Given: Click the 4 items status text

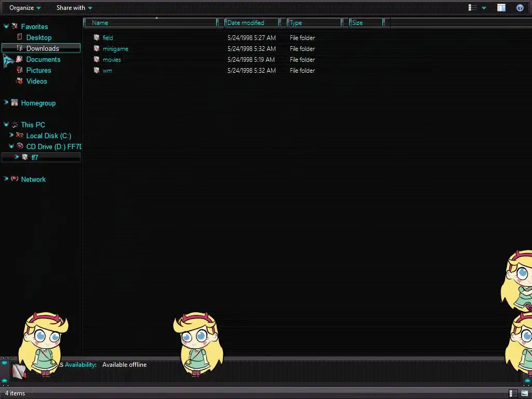Looking at the screenshot, I should coord(15,393).
